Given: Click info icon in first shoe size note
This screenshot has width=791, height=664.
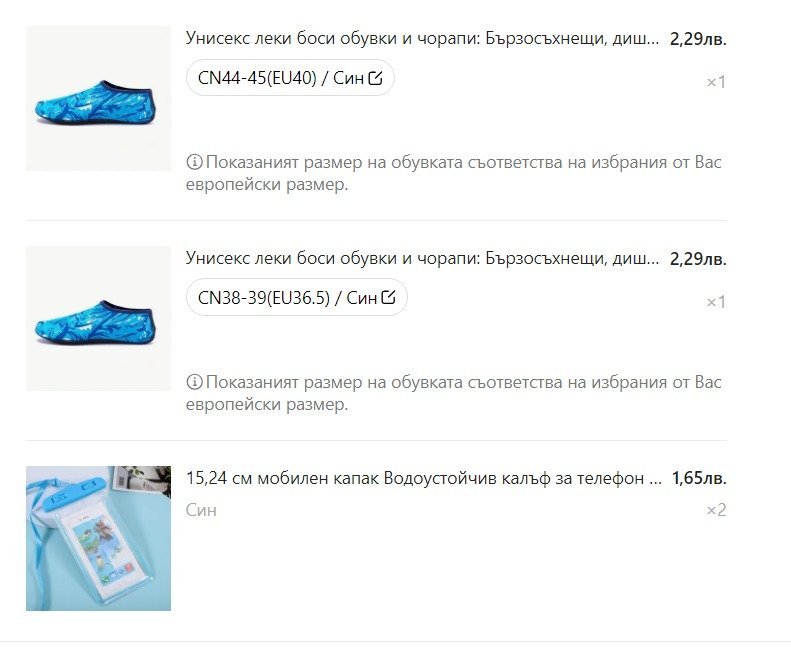Looking at the screenshot, I should (x=194, y=162).
